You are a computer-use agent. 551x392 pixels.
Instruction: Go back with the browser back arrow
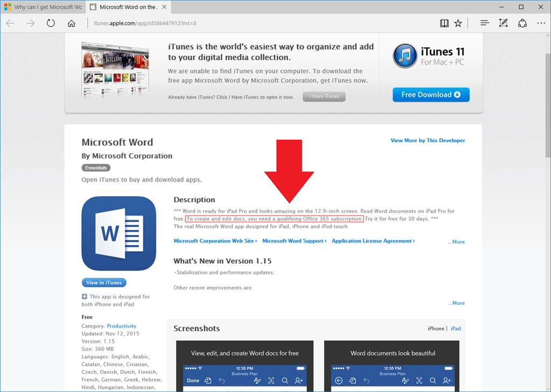click(10, 24)
